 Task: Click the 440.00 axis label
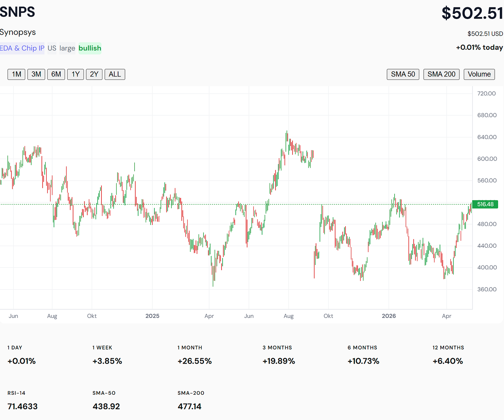coord(487,246)
